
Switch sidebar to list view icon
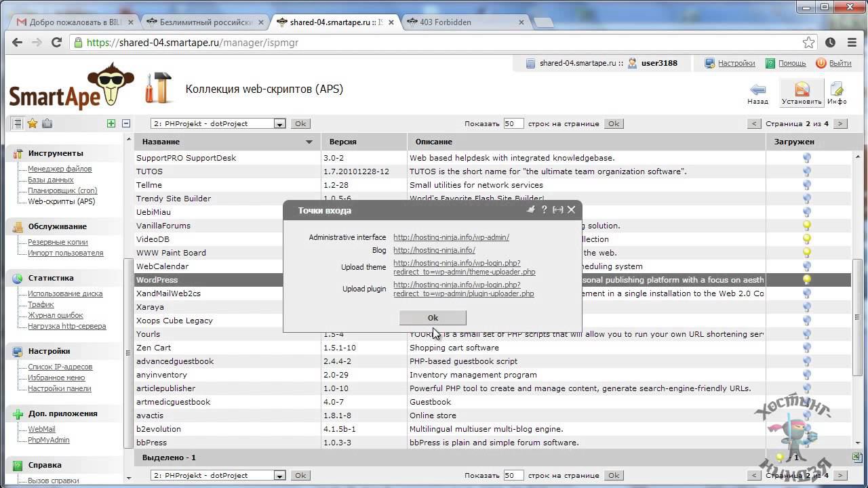pos(17,123)
